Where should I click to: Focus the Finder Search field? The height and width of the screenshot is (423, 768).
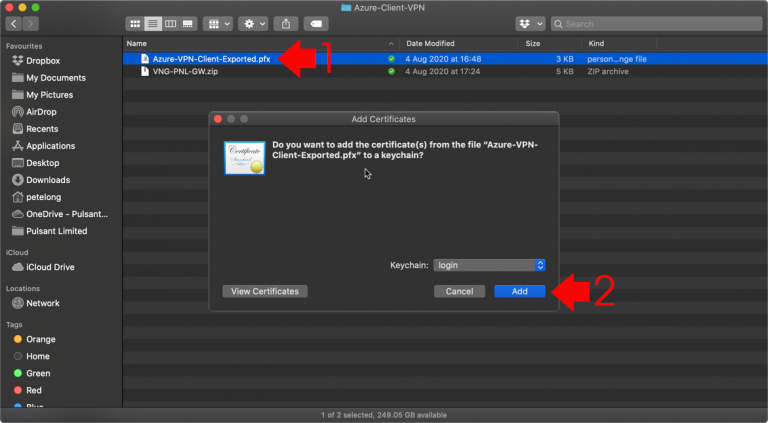656,24
